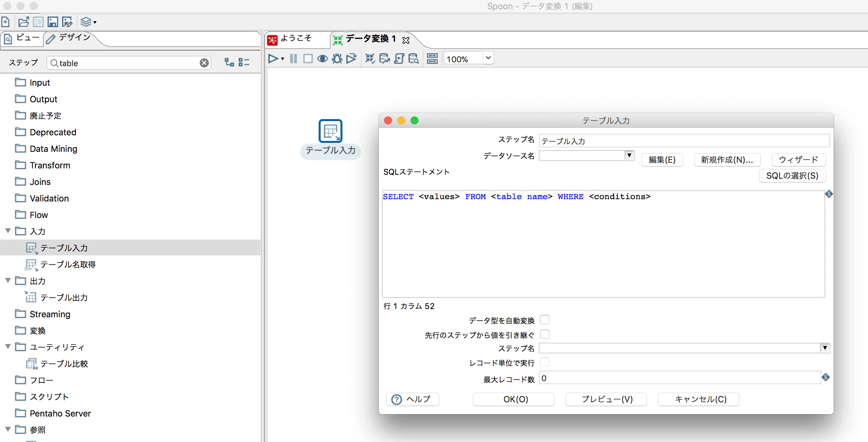Click the replay transformation icon
Viewport: 868px width, 442px height.
coord(351,59)
